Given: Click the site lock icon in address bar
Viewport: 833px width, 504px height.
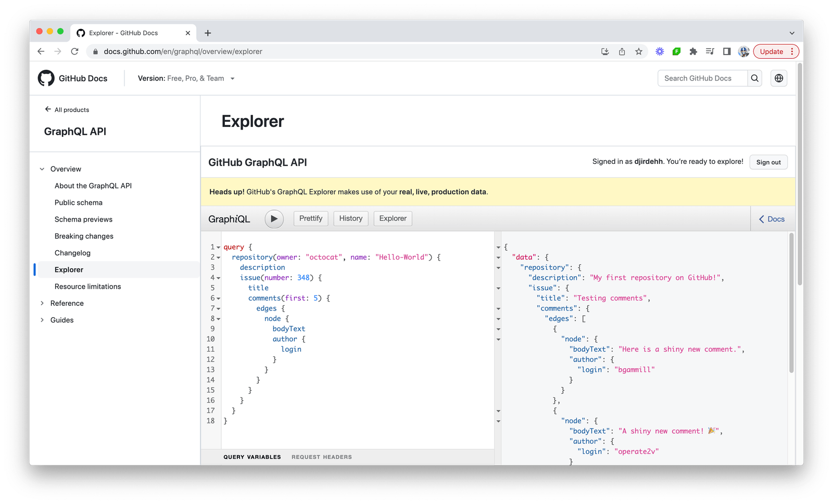Looking at the screenshot, I should (x=95, y=51).
